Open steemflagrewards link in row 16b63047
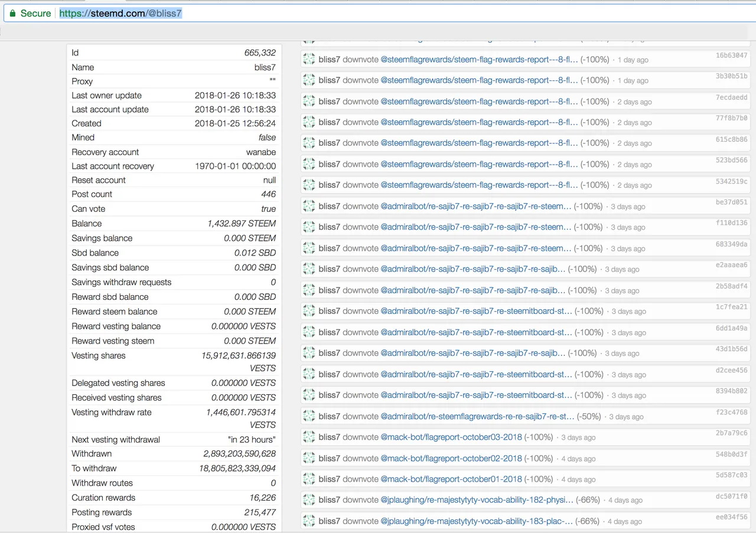This screenshot has height=533, width=756. (x=479, y=59)
